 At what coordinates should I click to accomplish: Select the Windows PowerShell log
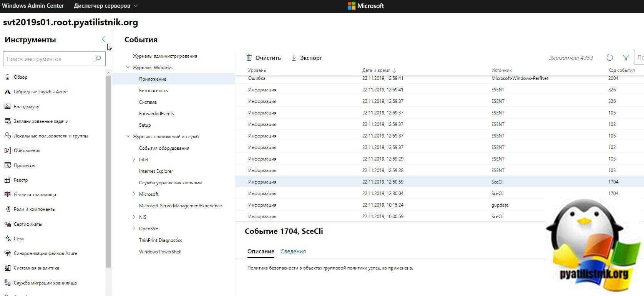160,252
